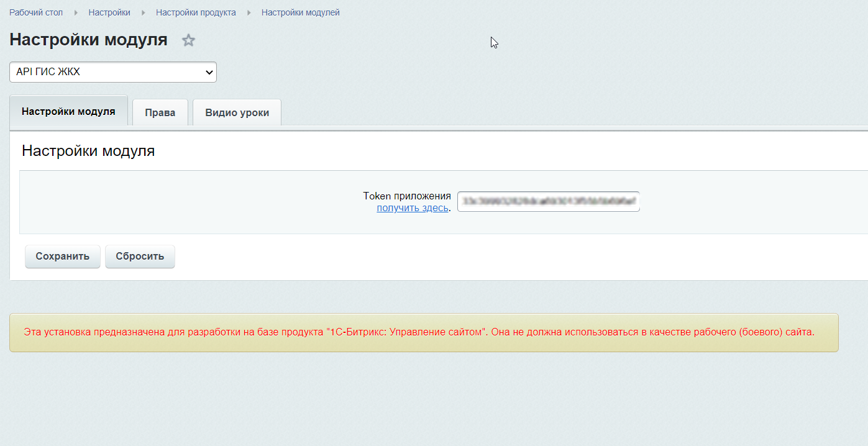Click breadcrumb arrow after Настройки

point(144,12)
